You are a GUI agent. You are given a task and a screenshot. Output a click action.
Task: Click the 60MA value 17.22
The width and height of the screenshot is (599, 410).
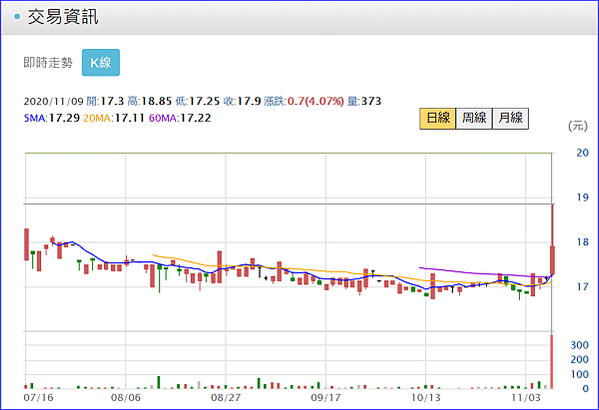point(196,118)
